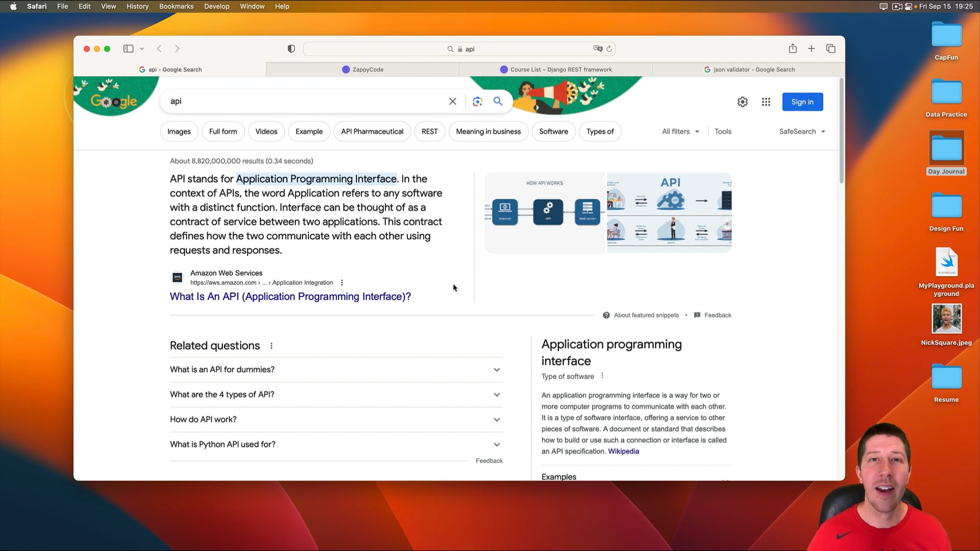The image size is (980, 551).
Task: Open the sidebar options dropdown arrow
Action: [142, 49]
